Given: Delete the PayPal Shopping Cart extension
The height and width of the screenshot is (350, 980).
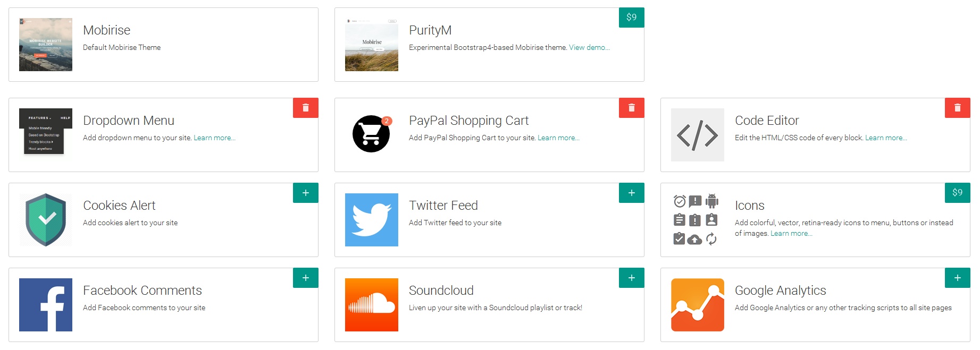Looking at the screenshot, I should pyautogui.click(x=632, y=108).
